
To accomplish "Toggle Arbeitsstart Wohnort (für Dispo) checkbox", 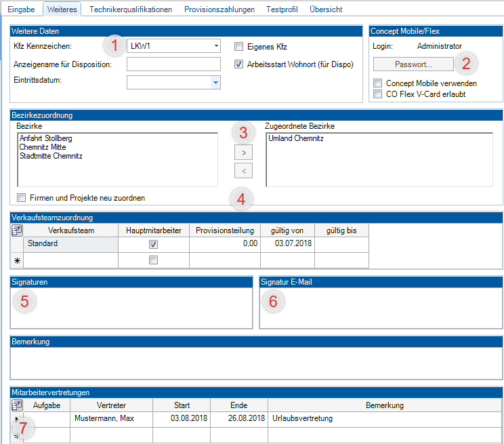I will (x=238, y=64).
